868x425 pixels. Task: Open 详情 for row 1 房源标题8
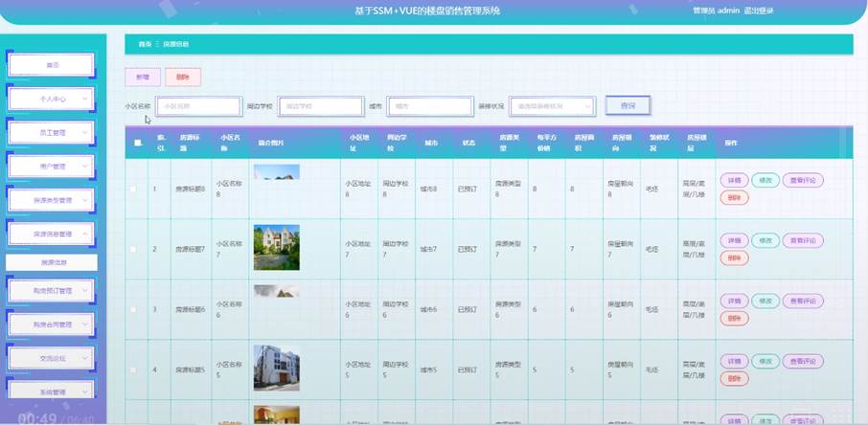[734, 180]
